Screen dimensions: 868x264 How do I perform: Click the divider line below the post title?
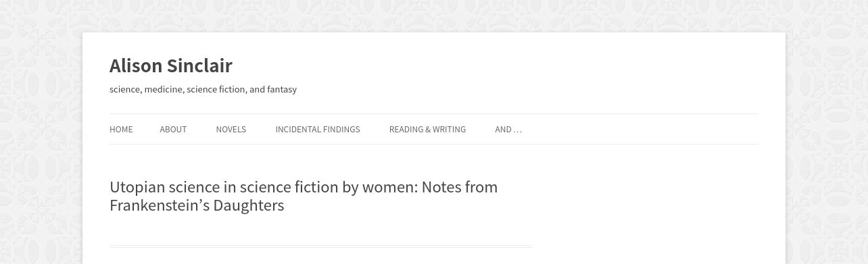tap(320, 246)
